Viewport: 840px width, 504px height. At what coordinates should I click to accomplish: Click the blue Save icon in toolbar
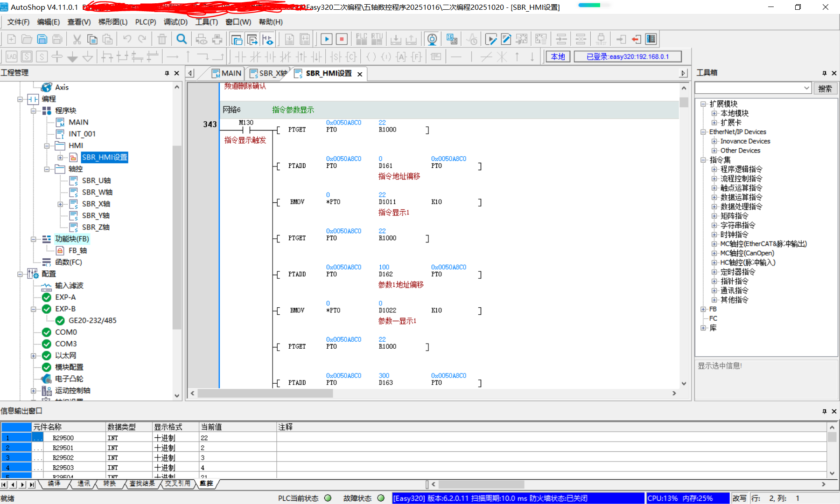pyautogui.click(x=42, y=39)
